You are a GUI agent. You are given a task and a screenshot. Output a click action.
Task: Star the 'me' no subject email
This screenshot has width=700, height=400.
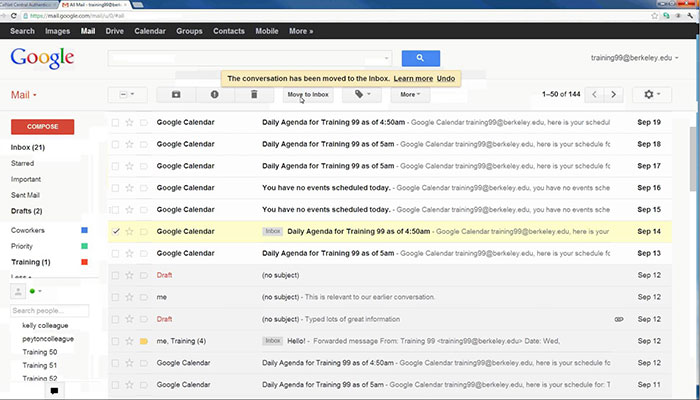129,297
